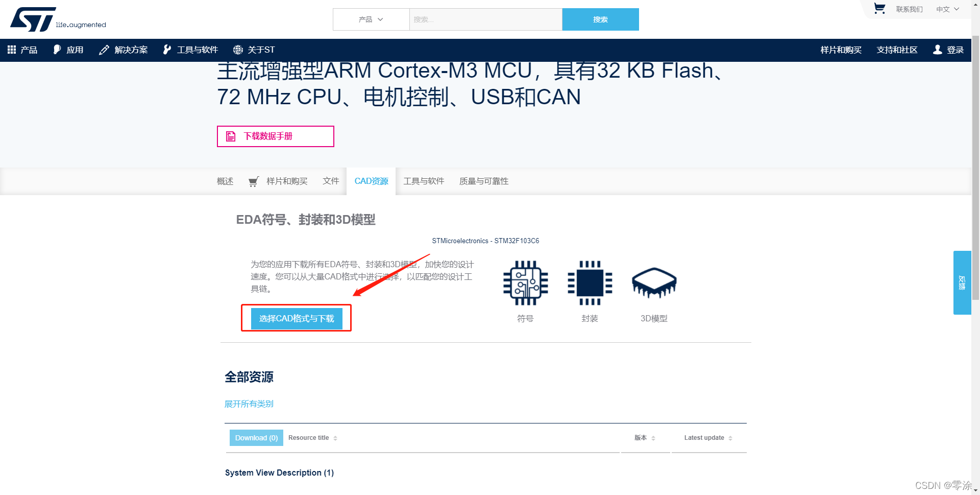
Task: Click the 反馈 feedback side tab
Action: [x=962, y=282]
